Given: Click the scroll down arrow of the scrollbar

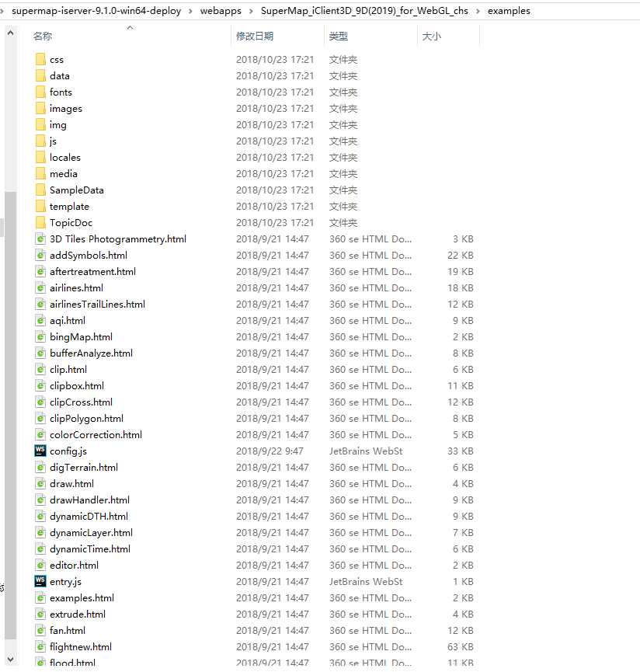Looking at the screenshot, I should [x=10, y=659].
